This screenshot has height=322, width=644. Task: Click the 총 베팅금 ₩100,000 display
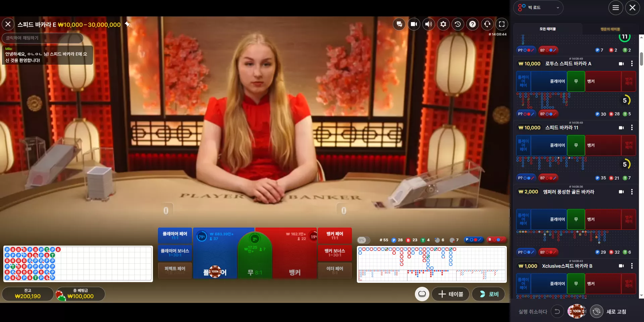tap(80, 294)
